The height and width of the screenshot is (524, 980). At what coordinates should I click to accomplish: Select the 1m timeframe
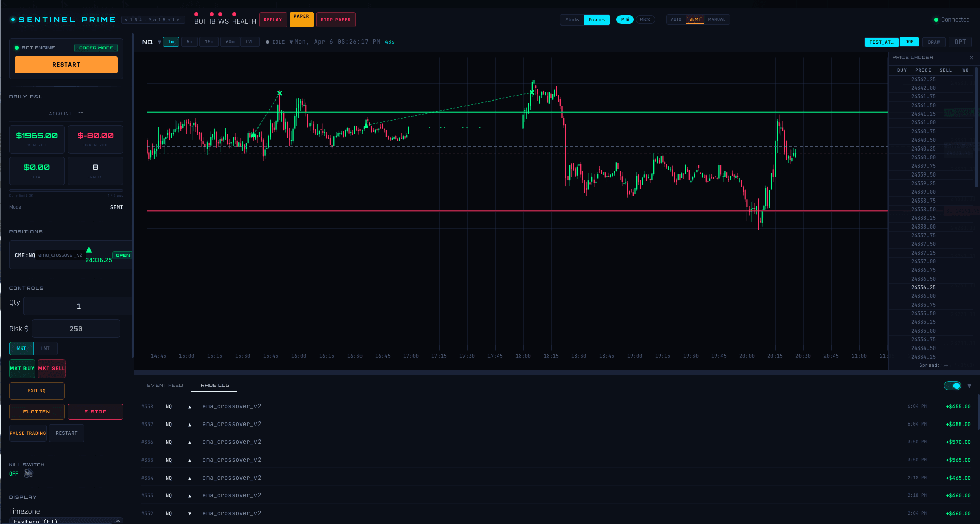pos(171,42)
